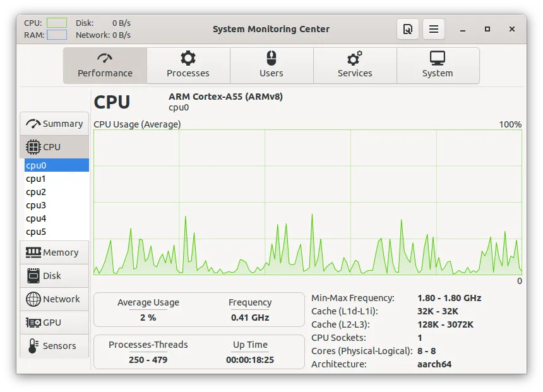Click the search document header button
This screenshot has width=543, height=392.
(408, 29)
